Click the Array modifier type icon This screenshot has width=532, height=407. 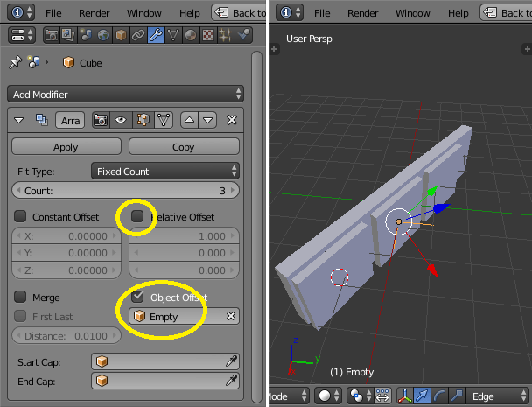click(41, 120)
